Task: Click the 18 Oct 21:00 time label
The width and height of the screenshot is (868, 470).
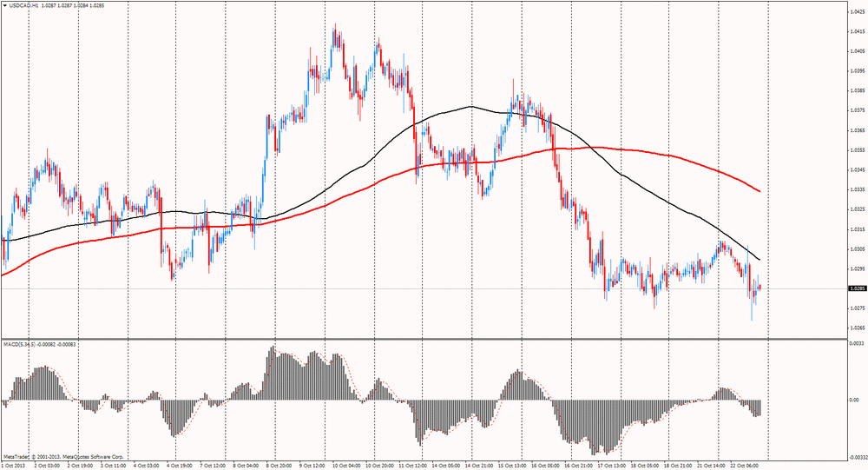Action: [x=679, y=466]
